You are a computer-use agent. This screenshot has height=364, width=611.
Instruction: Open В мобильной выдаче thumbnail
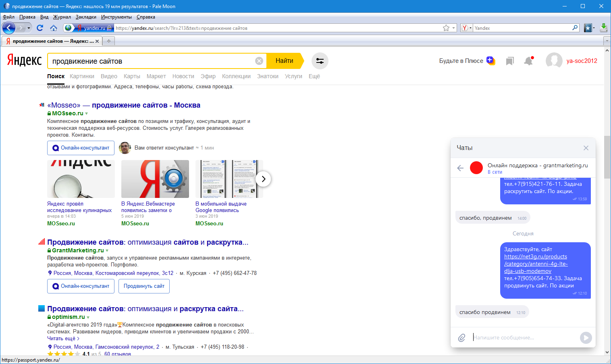pyautogui.click(x=229, y=179)
